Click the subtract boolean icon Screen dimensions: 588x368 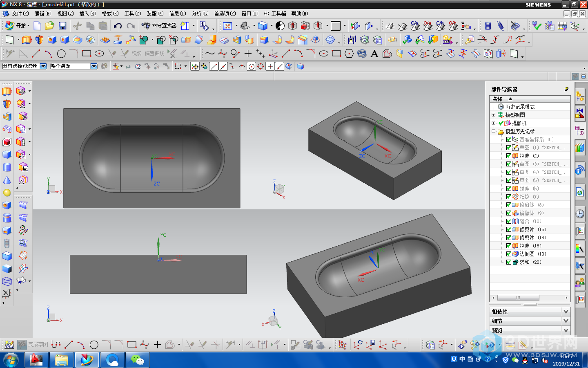(161, 40)
